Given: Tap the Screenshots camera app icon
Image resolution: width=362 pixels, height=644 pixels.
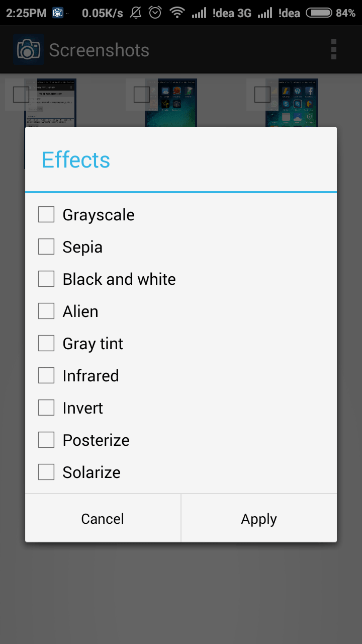Looking at the screenshot, I should (x=29, y=50).
